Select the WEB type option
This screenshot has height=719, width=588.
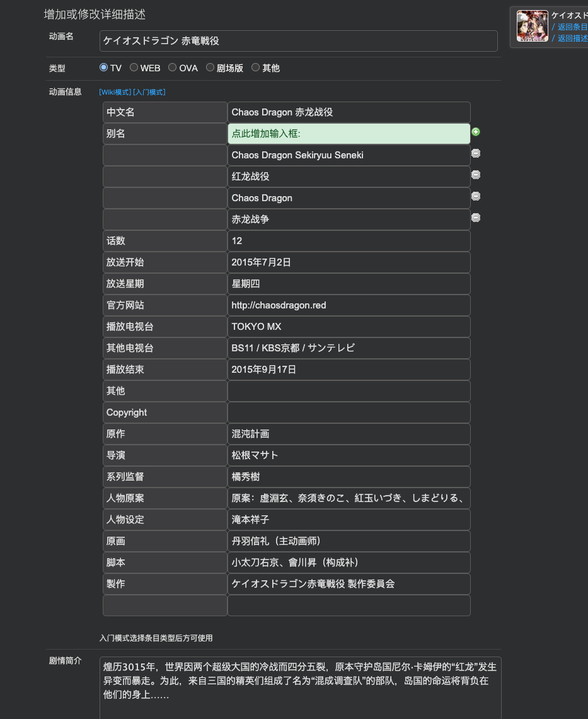tap(134, 67)
